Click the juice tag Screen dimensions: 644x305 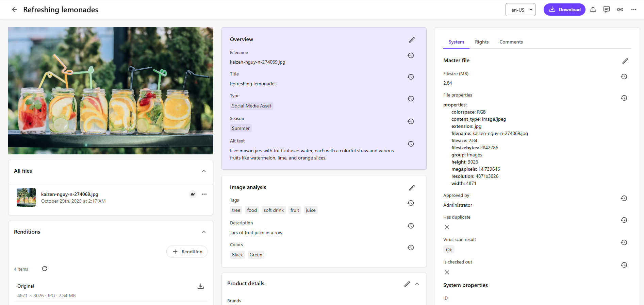pyautogui.click(x=311, y=210)
